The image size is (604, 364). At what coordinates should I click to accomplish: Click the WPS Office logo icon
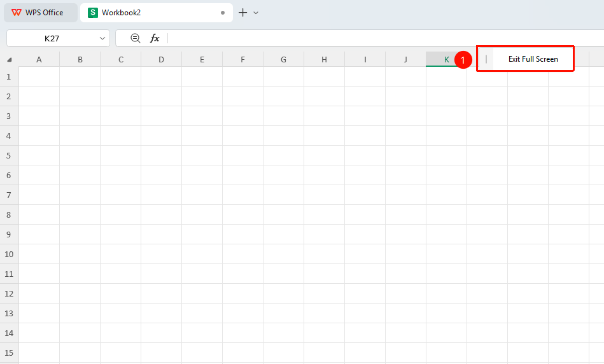tap(16, 13)
